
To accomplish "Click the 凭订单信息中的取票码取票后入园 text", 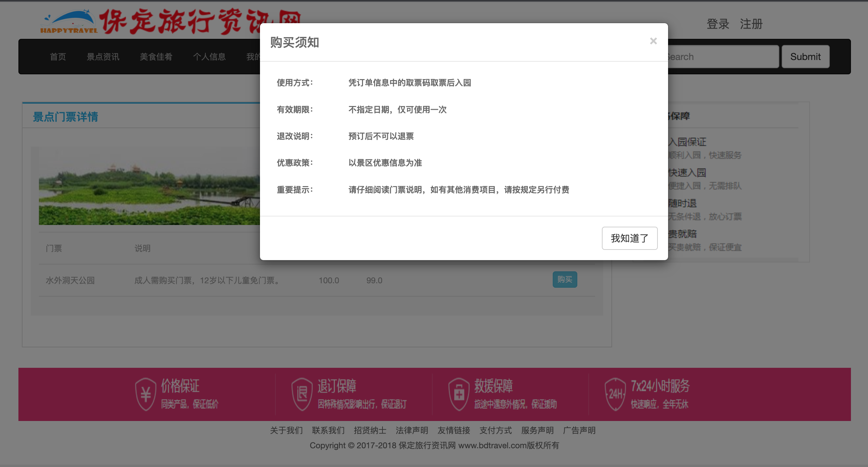I will tap(410, 82).
